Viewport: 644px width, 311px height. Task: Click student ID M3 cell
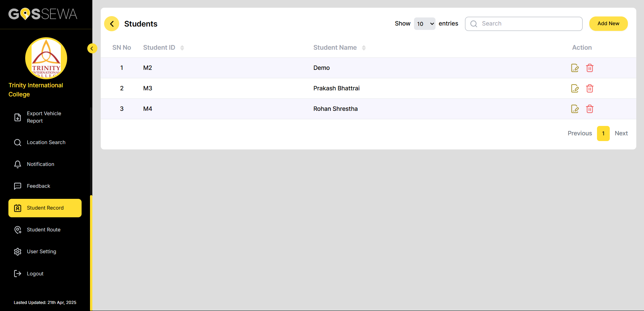tap(148, 88)
